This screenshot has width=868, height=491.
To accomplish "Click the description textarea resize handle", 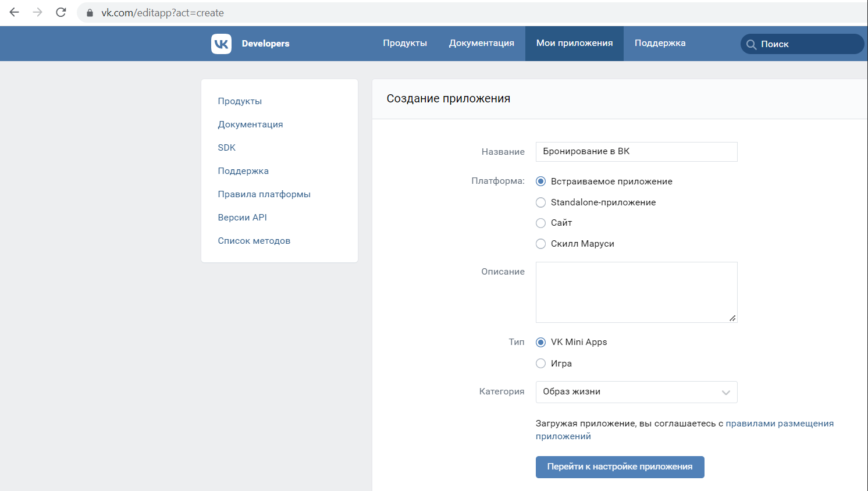I will (x=732, y=318).
